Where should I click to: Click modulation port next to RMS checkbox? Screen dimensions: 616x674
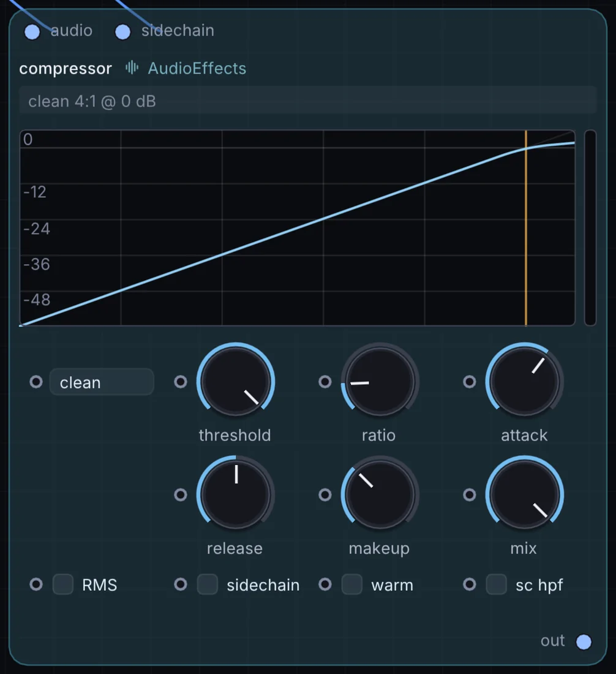[x=36, y=584]
